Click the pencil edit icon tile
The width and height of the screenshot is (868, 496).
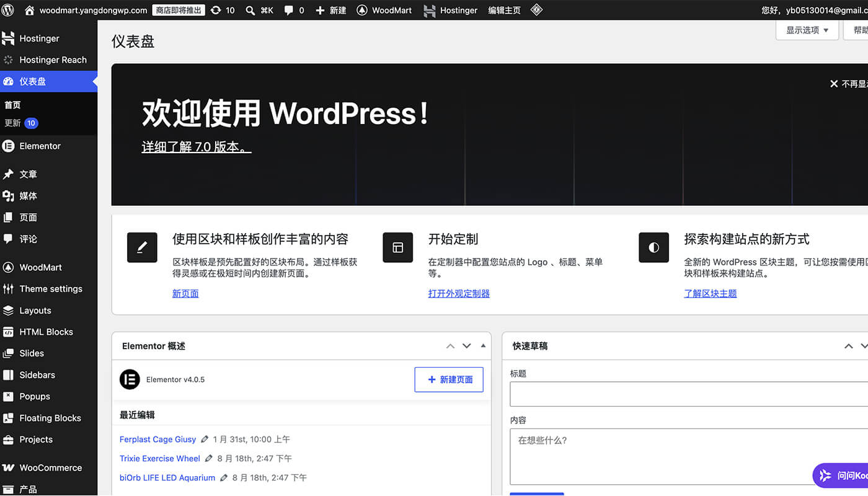point(142,247)
